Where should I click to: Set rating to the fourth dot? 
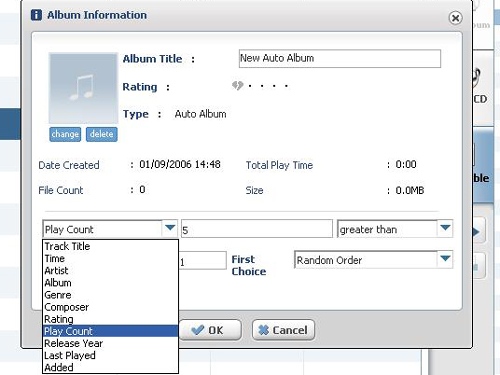click(x=286, y=86)
